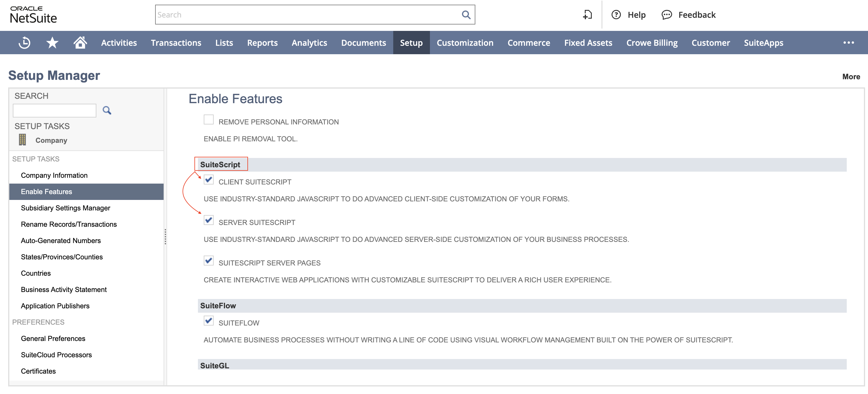
Task: Click the Oracle NetSuite logo
Action: click(33, 15)
